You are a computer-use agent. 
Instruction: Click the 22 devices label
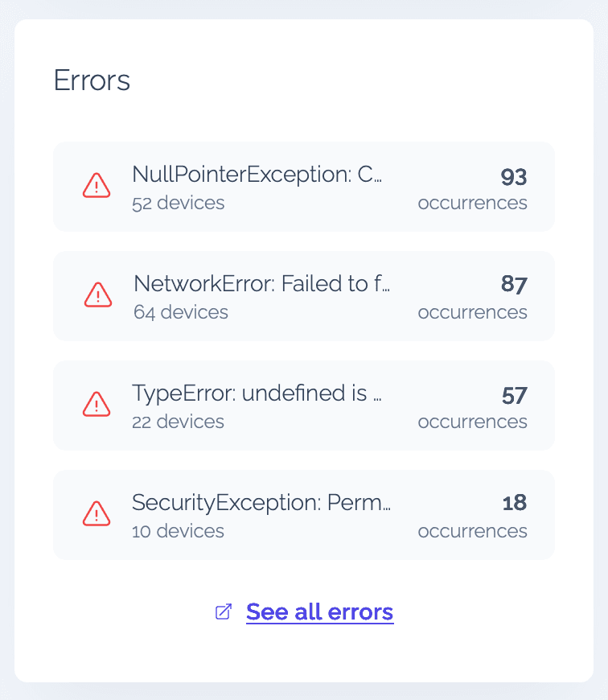[178, 422]
